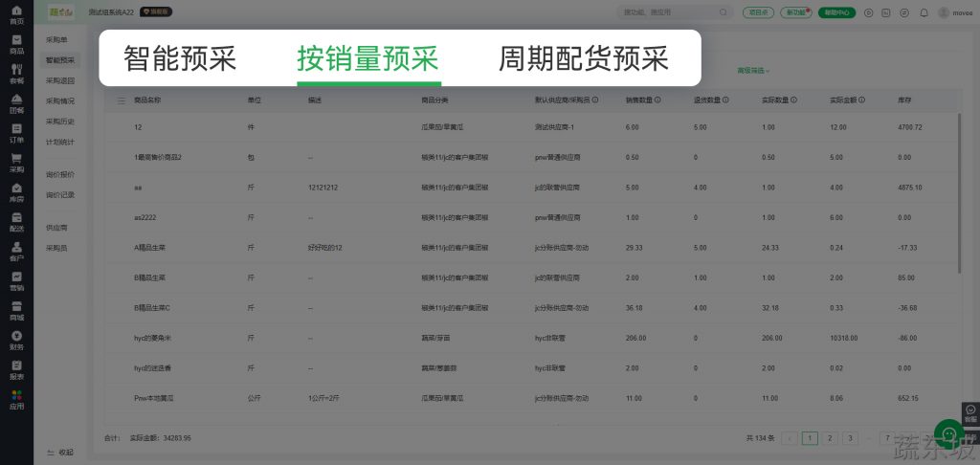Click the notification bell icon
Viewport: 980px width, 465px height.
point(924,13)
